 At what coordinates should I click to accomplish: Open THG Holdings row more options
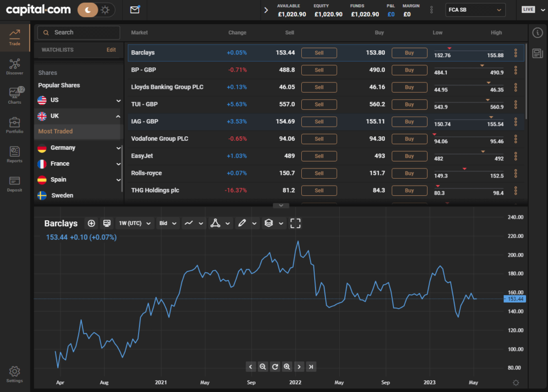point(515,190)
